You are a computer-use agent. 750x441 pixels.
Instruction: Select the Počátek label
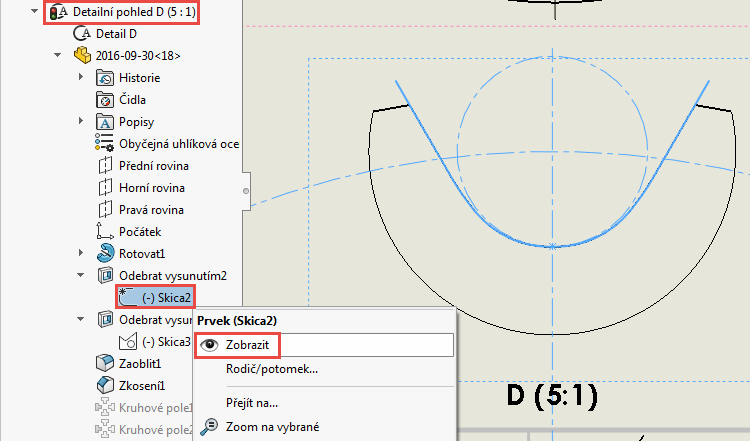tap(140, 232)
